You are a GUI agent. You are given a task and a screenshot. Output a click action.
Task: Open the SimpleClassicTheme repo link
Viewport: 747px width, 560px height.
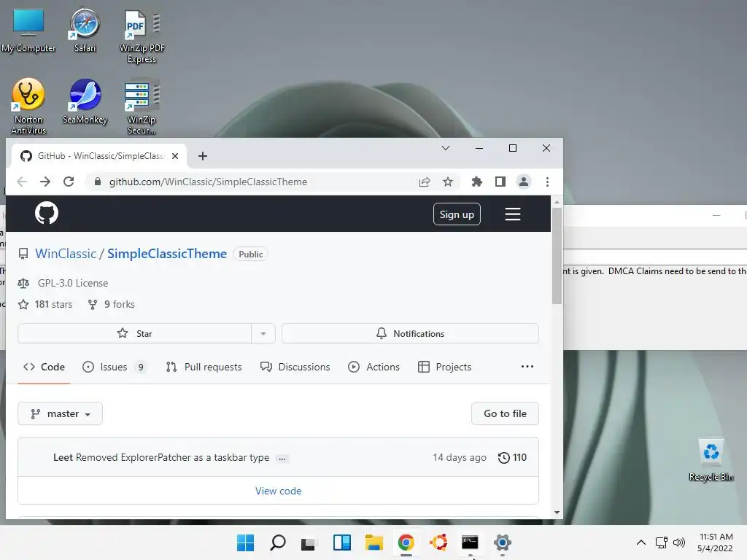(167, 253)
